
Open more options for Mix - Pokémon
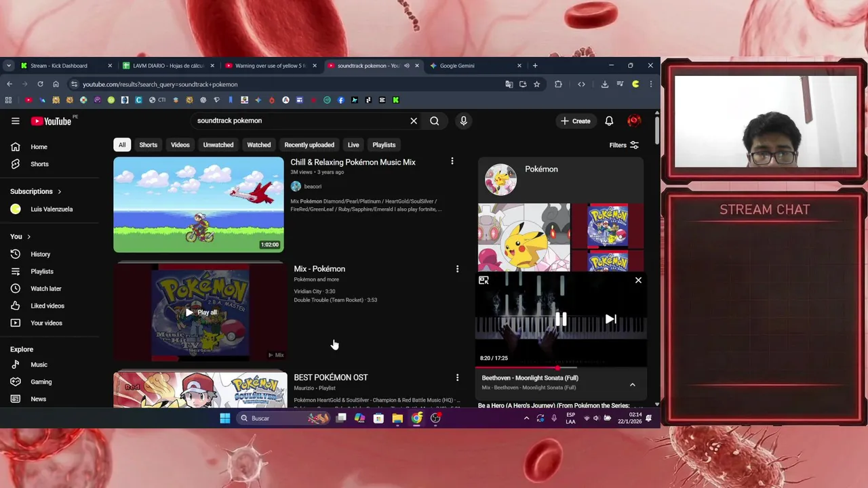coord(457,269)
